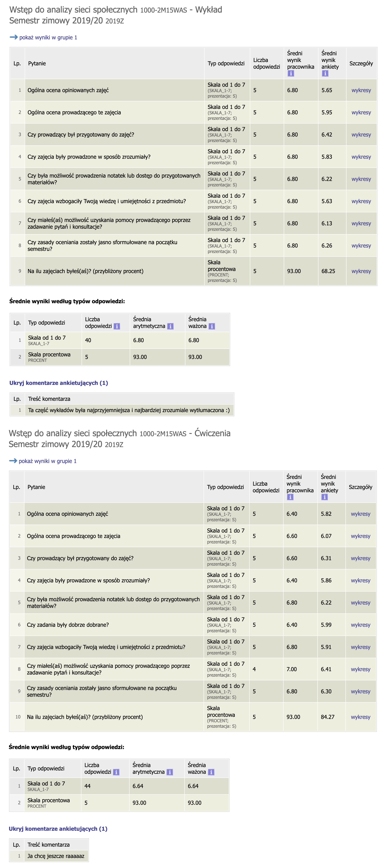Open wykresy for Ćwiczenia row 5 notes question
Image resolution: width=385 pixels, height=868 pixels.
pos(361,603)
